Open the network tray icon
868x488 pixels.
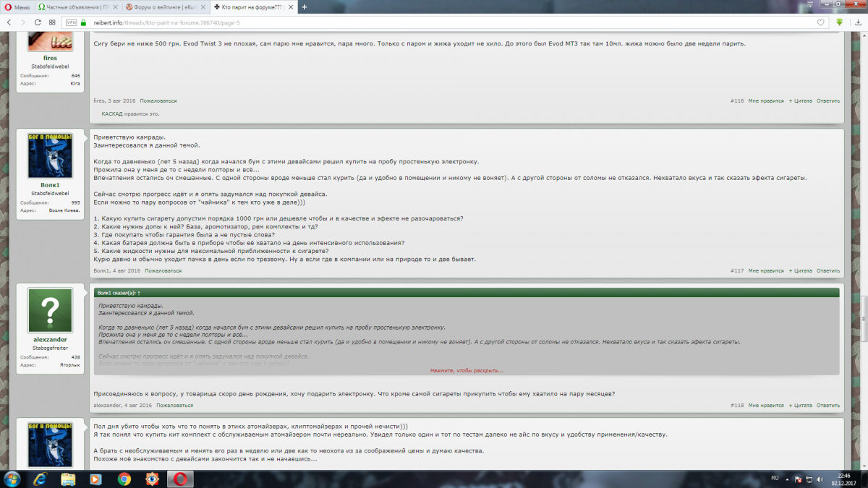[809, 479]
